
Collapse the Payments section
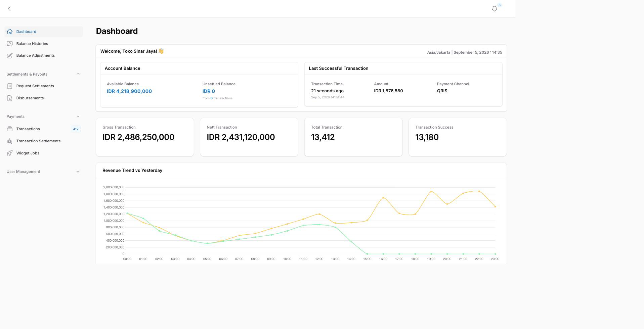(78, 116)
